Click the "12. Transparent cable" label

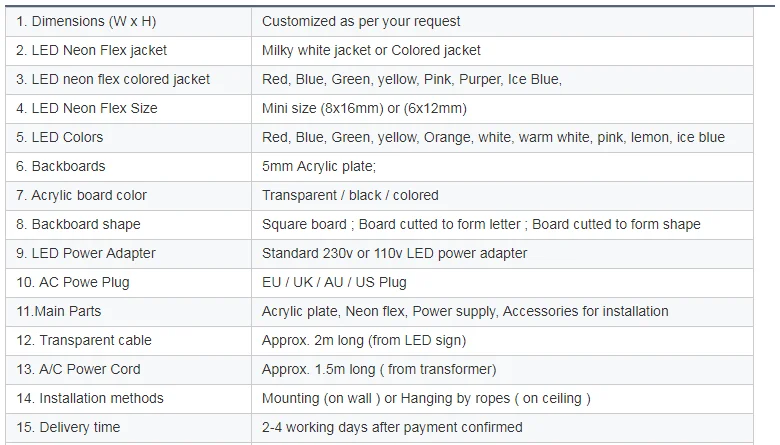84,340
